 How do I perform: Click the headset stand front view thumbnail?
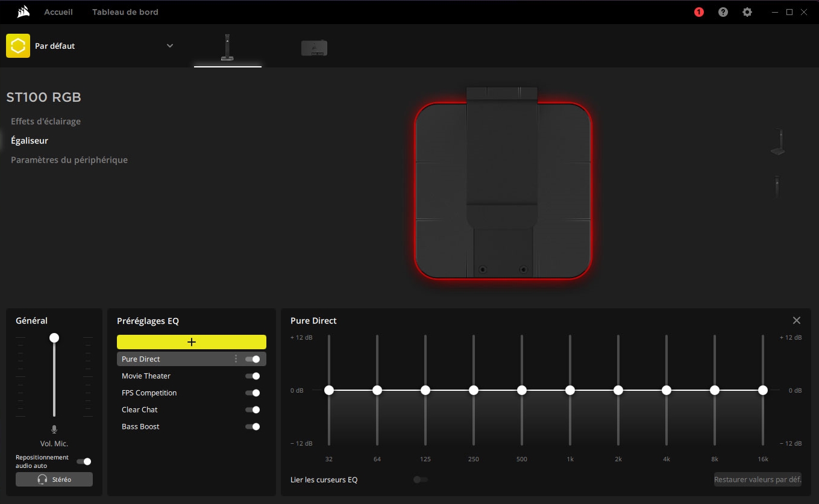(x=777, y=186)
